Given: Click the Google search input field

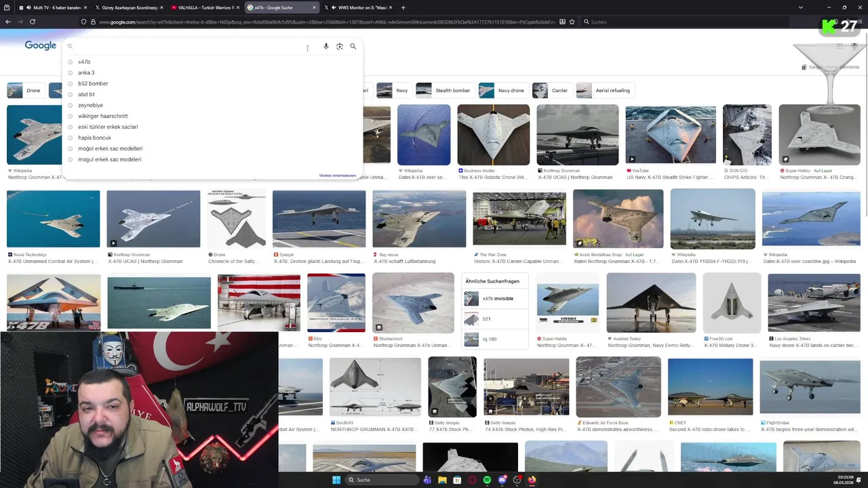Looking at the screenshot, I should click(x=190, y=46).
